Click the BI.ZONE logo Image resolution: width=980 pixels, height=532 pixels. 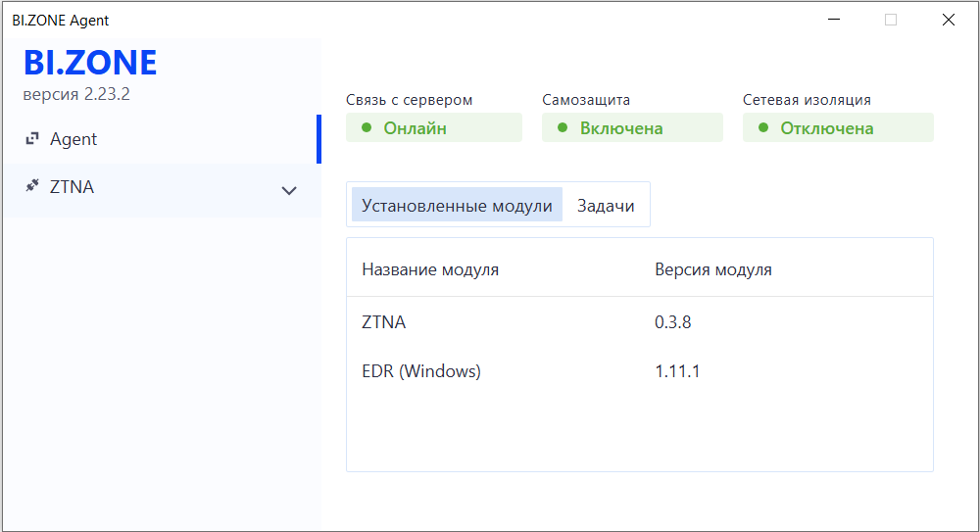[x=90, y=63]
